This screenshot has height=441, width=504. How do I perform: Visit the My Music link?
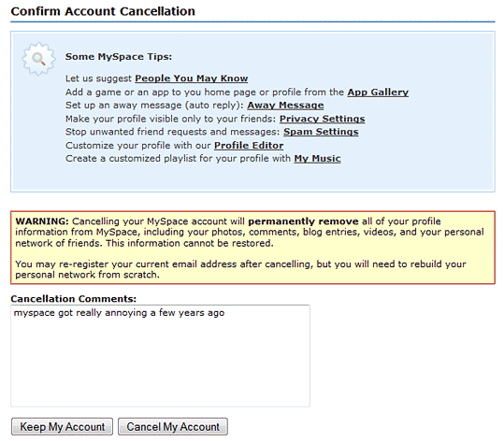pos(317,159)
